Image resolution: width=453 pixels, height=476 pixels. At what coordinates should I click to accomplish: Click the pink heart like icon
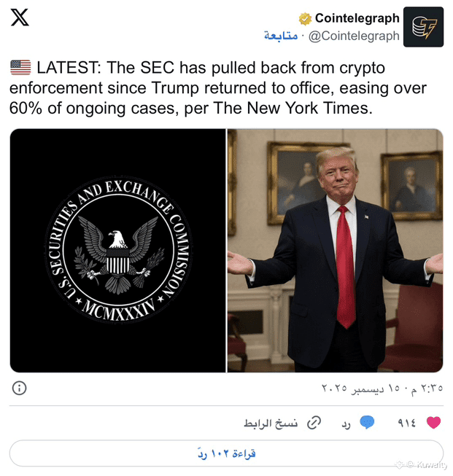click(x=433, y=423)
